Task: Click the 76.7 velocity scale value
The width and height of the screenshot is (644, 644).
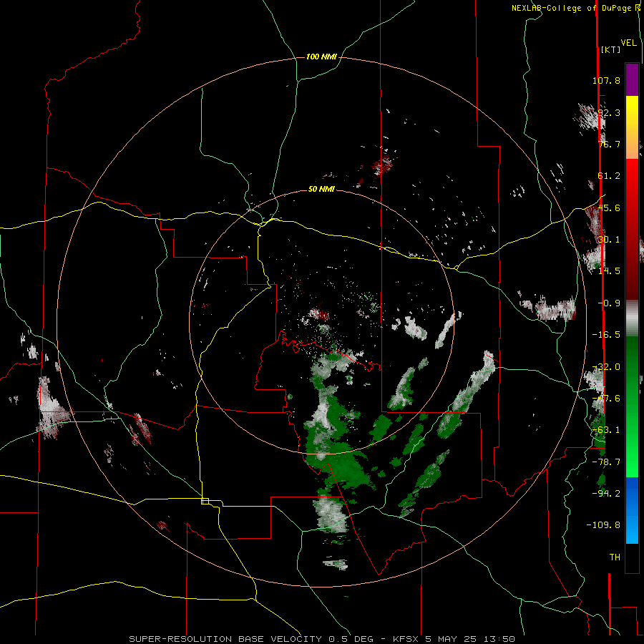Action: click(609, 144)
